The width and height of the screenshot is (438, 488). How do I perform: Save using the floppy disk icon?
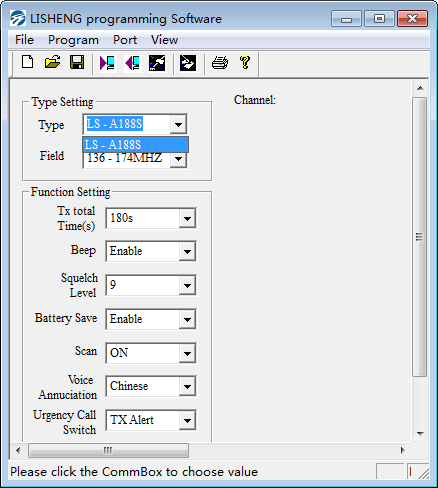click(77, 62)
